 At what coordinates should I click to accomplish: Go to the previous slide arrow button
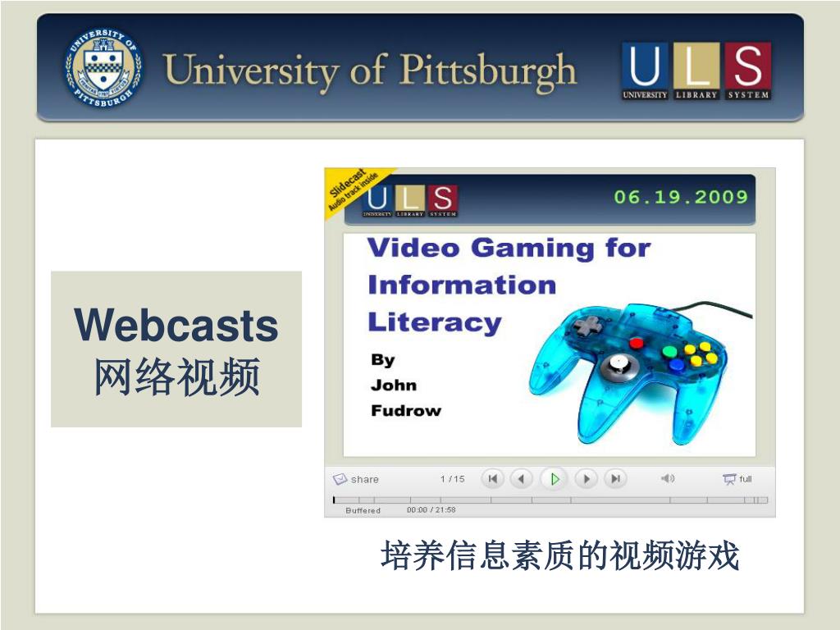coord(521,478)
